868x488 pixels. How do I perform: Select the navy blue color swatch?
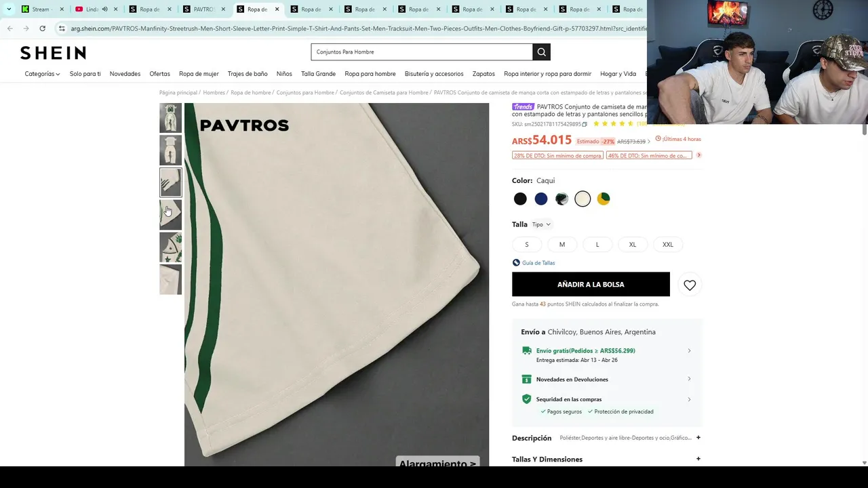(541, 199)
